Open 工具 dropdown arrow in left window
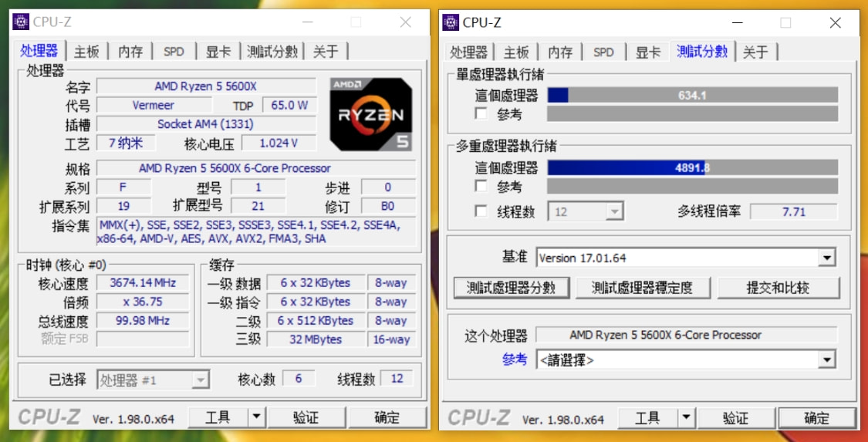Viewport: 868px width, 442px height. point(256,417)
